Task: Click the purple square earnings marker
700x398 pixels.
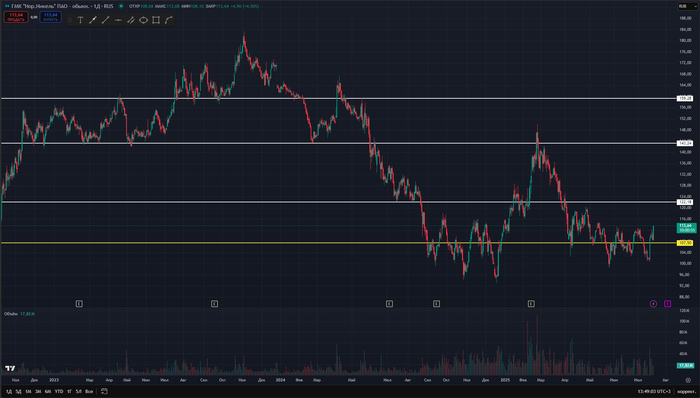Action: coord(667,304)
